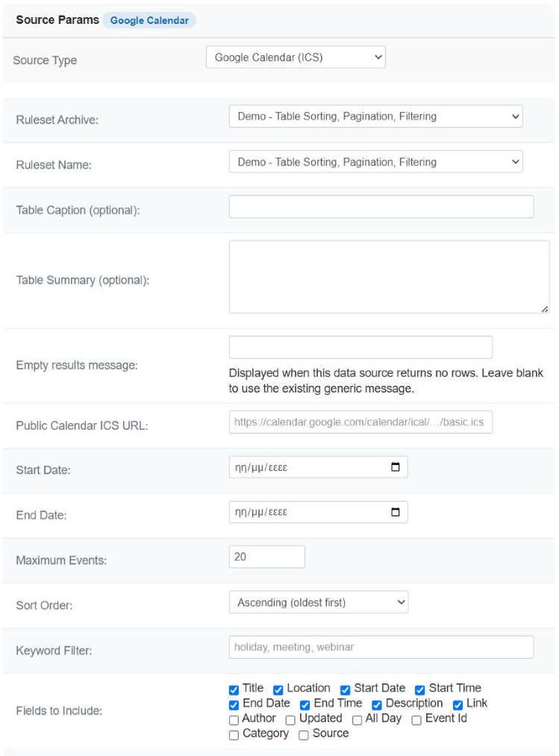This screenshot has height=756, width=559.
Task: Check the All Day checkbox
Action: [357, 720]
